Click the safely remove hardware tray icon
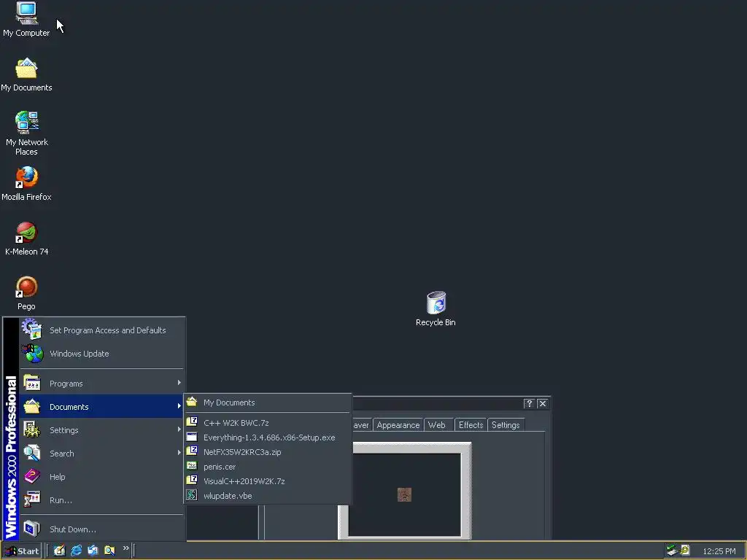 [x=672, y=551]
